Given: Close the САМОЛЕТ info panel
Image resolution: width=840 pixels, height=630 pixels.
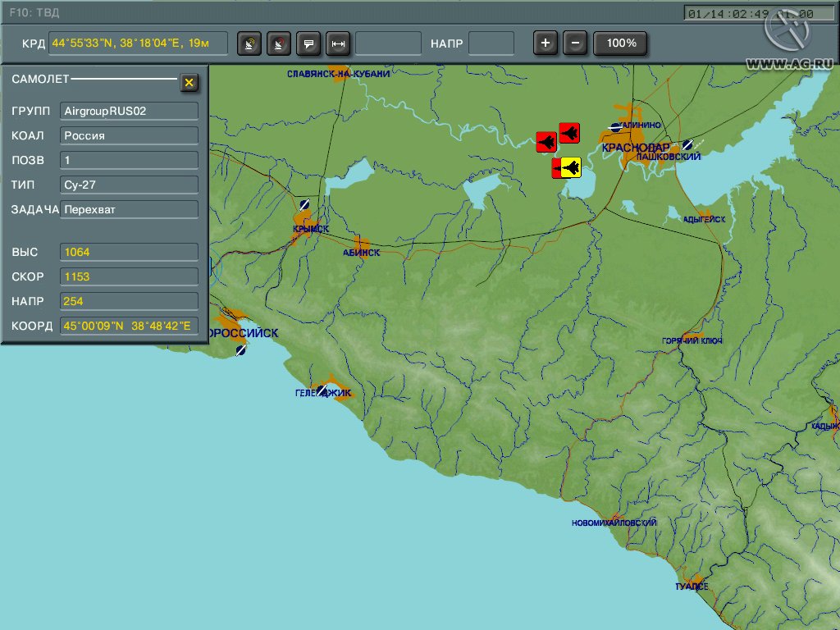Looking at the screenshot, I should click(189, 82).
